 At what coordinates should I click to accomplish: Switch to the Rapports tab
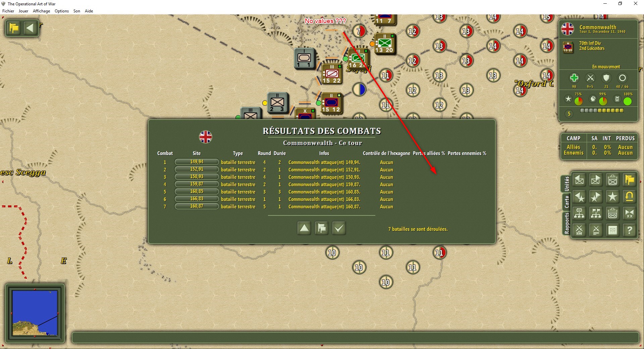coord(567,223)
